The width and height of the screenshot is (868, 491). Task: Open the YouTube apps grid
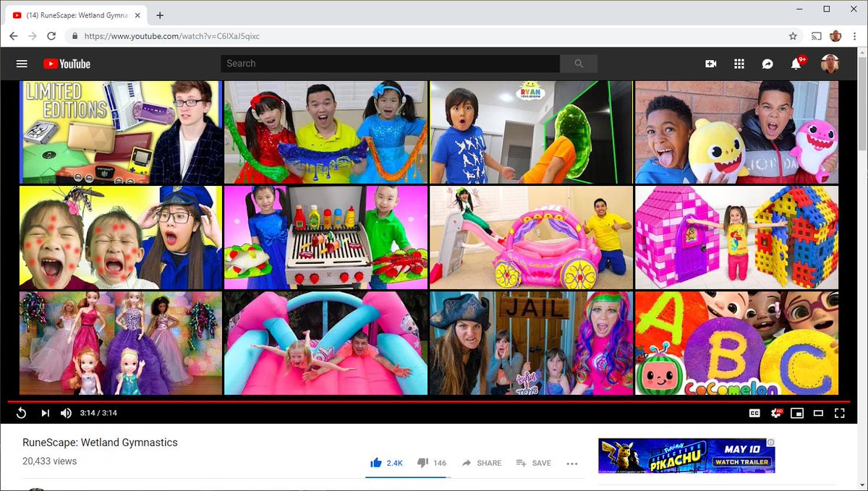(739, 64)
